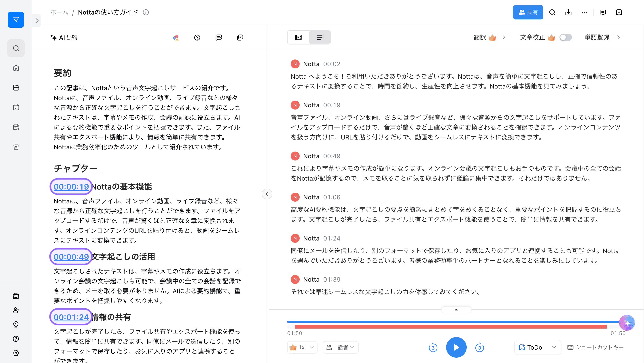Open the 話者 speaker dropdown
Screen dimensions: 644x363
(x=341, y=347)
